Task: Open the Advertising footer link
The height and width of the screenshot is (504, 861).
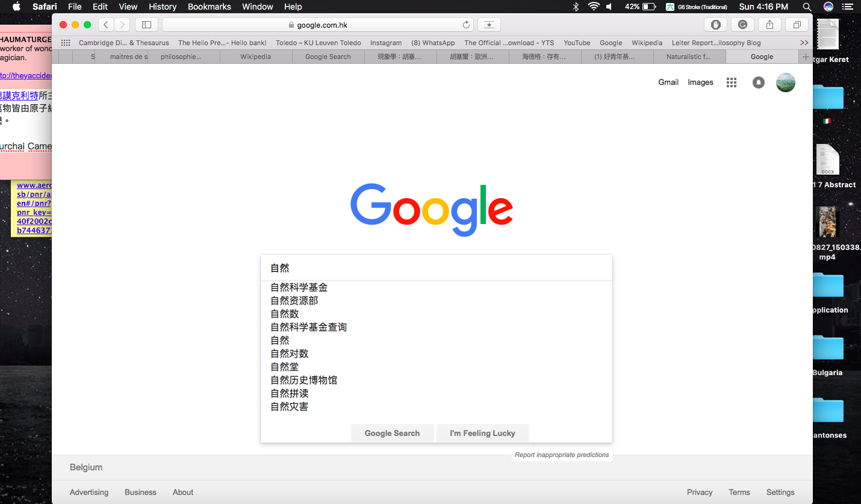Action: [89, 492]
